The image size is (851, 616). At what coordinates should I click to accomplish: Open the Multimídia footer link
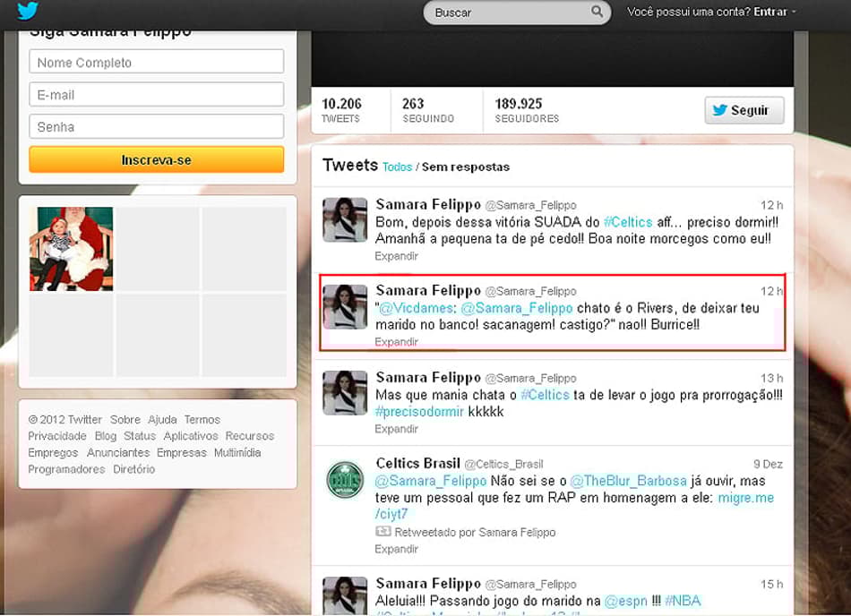[237, 452]
